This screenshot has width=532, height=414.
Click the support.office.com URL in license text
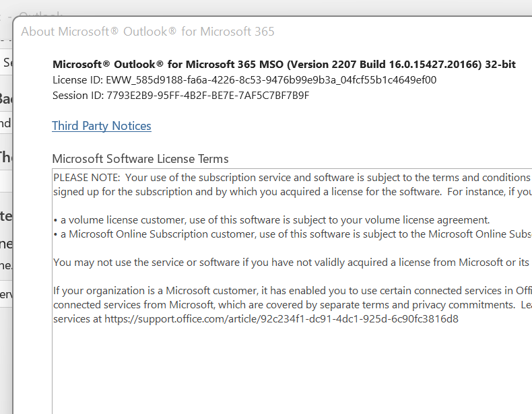281,318
